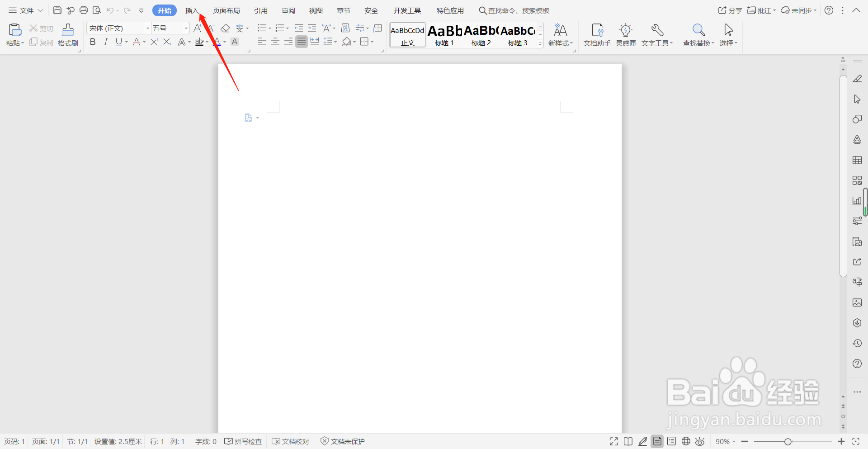Click the Print icon in quick toolbar

84,10
